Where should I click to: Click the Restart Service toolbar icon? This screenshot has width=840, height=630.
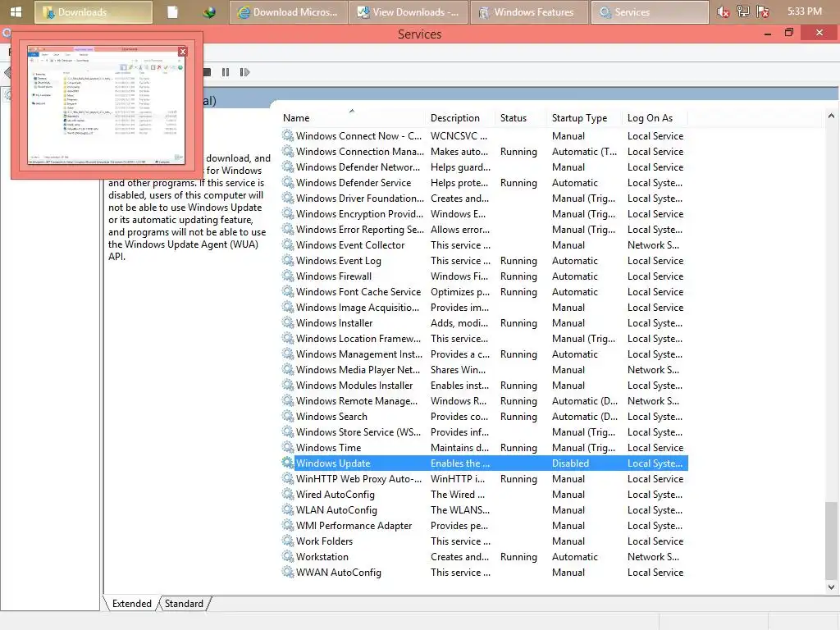point(244,72)
